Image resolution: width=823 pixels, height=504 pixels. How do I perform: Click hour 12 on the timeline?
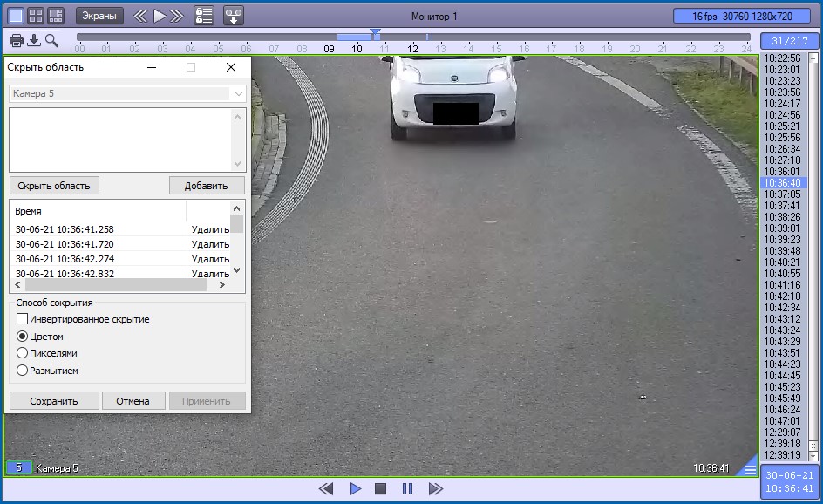(412, 49)
